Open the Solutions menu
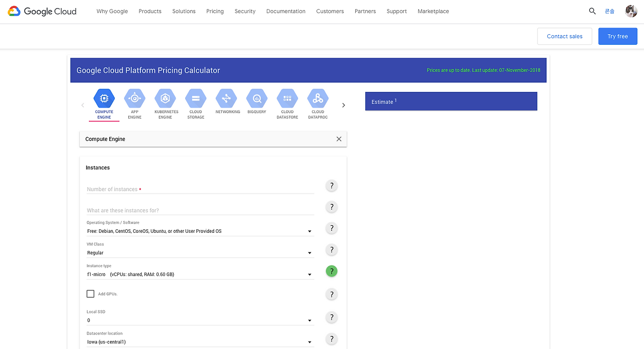Image resolution: width=644 pixels, height=349 pixels. (184, 11)
